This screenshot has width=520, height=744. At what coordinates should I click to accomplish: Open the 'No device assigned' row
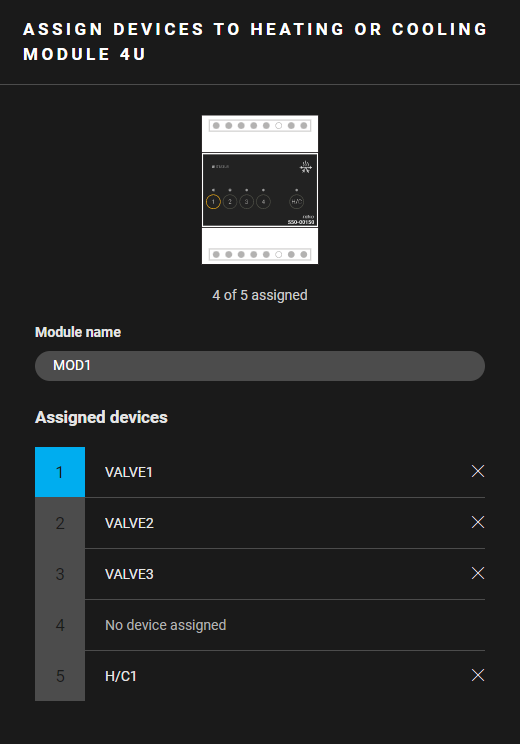point(285,625)
